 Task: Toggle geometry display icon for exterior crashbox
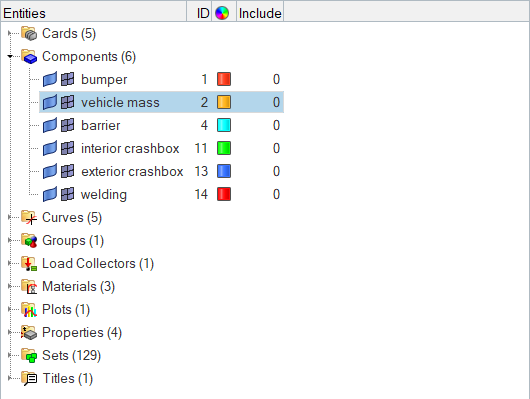(50, 171)
